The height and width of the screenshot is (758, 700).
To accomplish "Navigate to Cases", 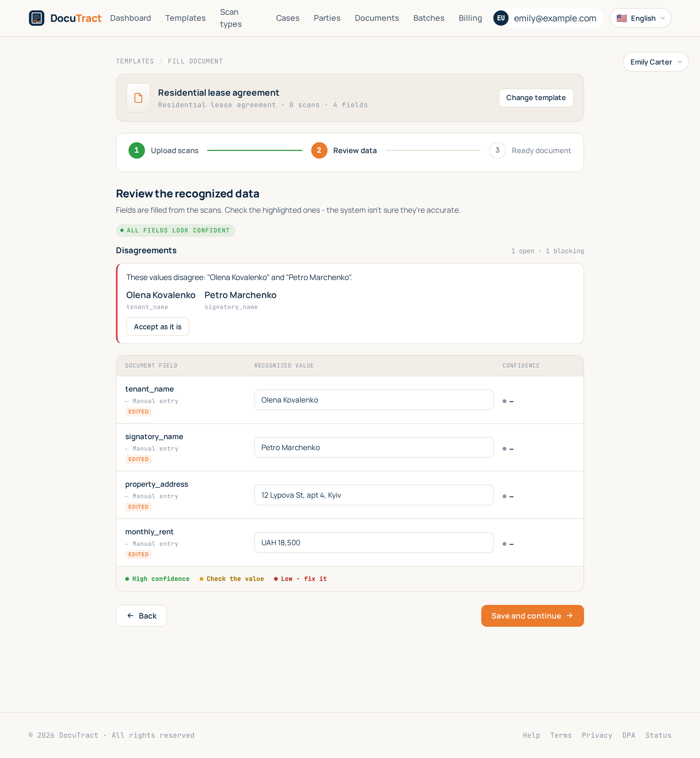I will (x=288, y=18).
